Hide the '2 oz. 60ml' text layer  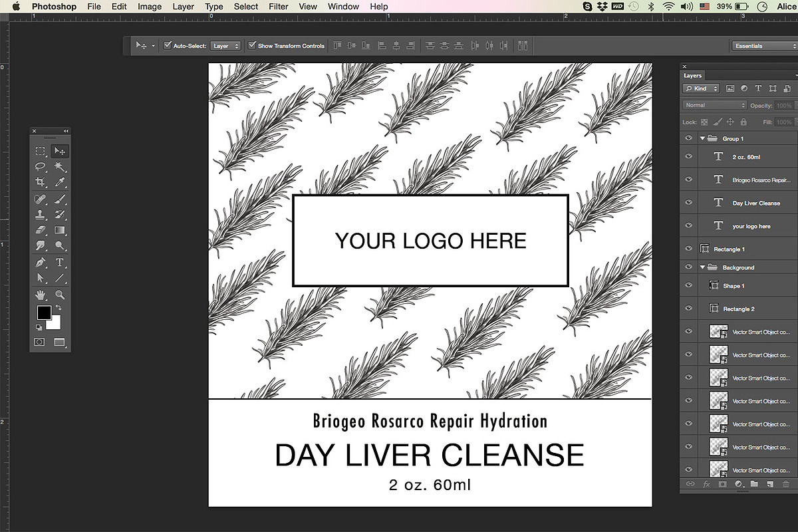click(688, 157)
